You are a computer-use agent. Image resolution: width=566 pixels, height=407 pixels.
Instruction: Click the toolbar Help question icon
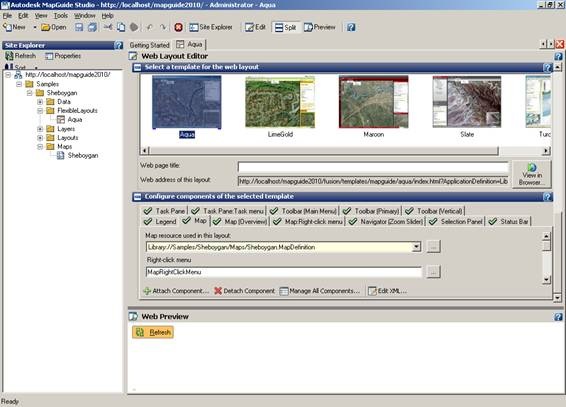coord(351,27)
